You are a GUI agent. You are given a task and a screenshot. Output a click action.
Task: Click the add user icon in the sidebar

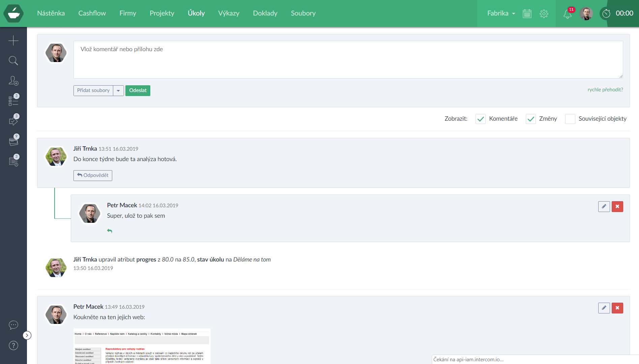(x=13, y=81)
